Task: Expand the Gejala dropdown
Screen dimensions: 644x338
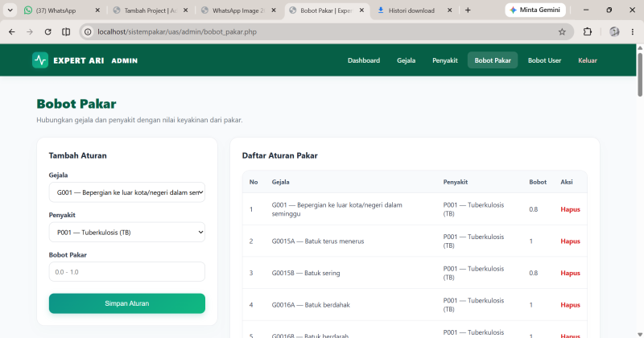Action: click(x=127, y=192)
